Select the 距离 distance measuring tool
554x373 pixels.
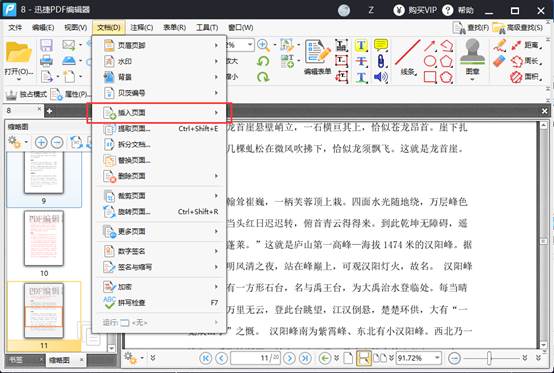point(526,45)
